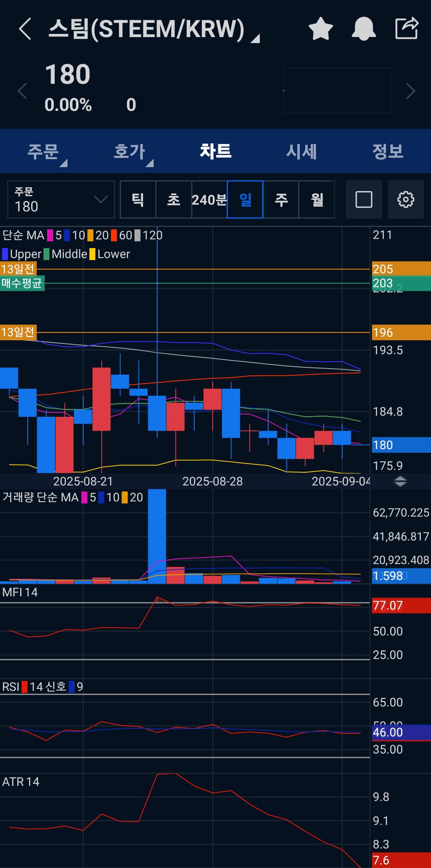The height and width of the screenshot is (868, 431).
Task: Tap the RSI value 46.00 tag
Action: pyautogui.click(x=401, y=732)
